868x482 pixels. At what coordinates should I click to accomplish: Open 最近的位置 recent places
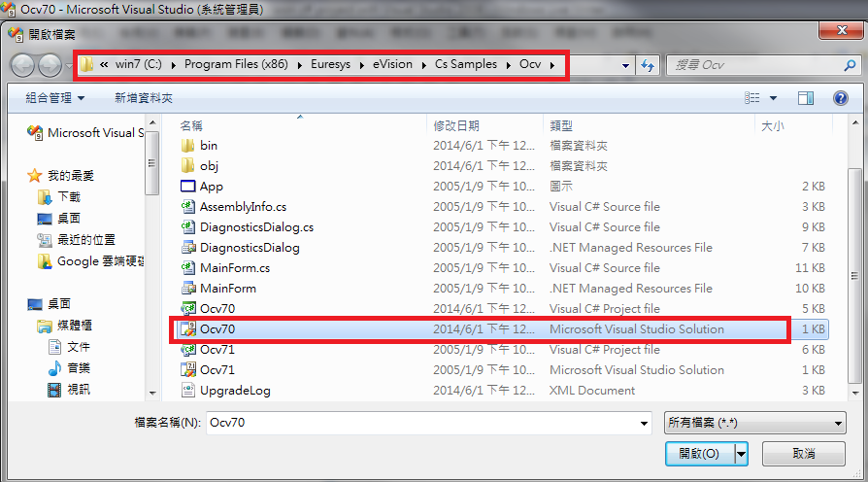tap(77, 240)
